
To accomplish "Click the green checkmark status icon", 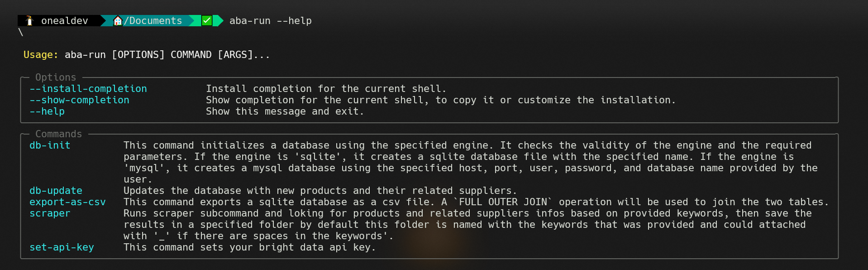I will [x=207, y=20].
